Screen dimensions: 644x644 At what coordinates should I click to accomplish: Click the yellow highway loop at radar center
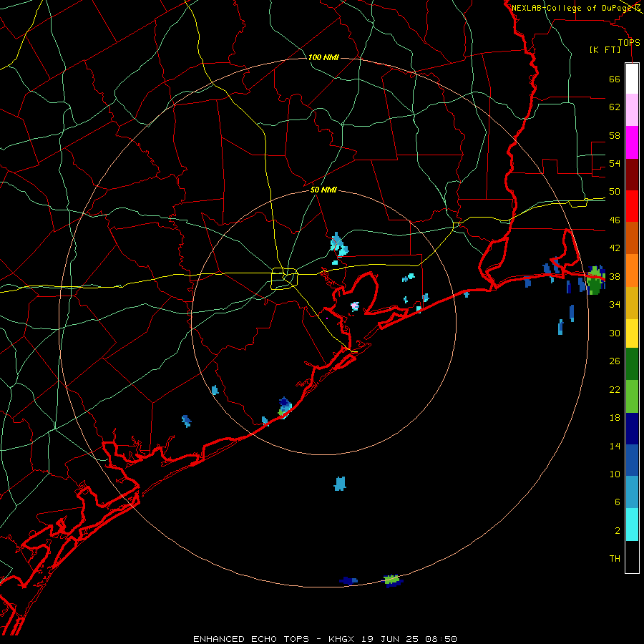coord(284,278)
